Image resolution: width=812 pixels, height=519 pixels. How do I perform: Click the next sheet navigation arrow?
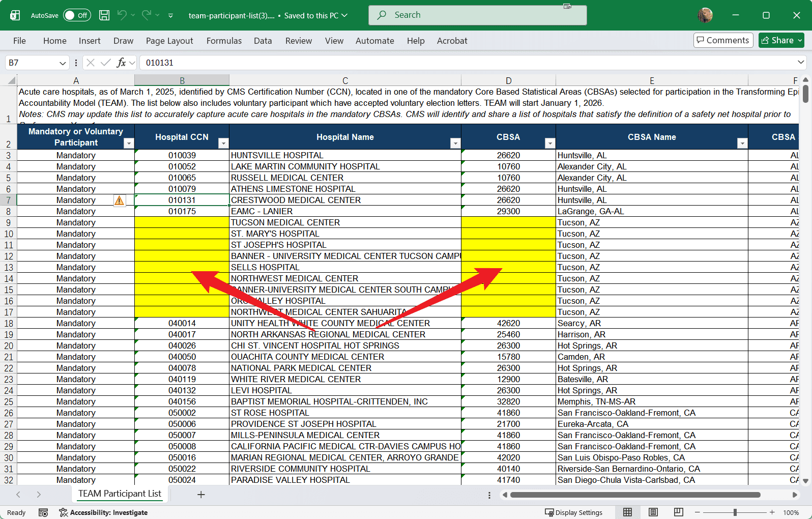[x=39, y=495]
